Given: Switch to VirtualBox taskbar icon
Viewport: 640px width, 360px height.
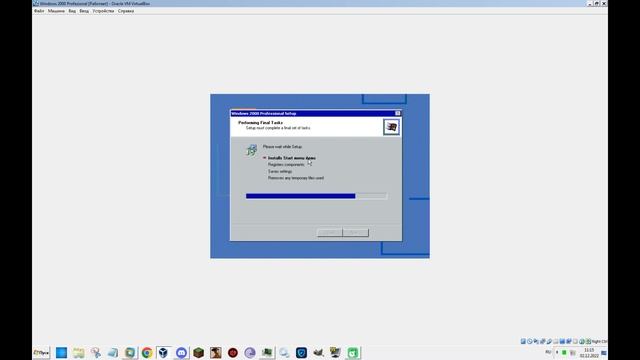Looking at the screenshot, I should pos(164,352).
